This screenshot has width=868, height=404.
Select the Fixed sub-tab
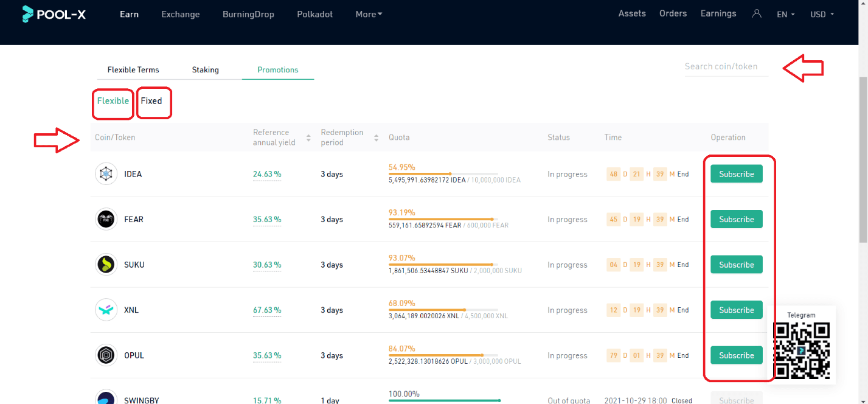[x=151, y=101]
